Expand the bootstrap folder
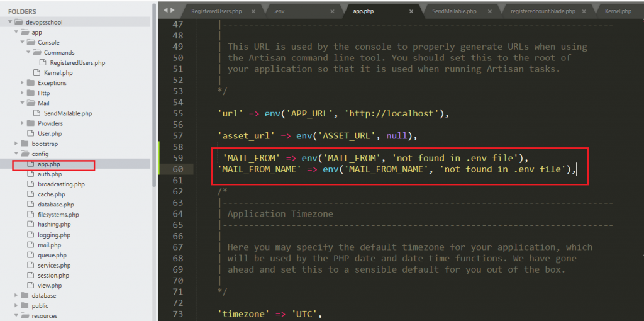 [16, 144]
